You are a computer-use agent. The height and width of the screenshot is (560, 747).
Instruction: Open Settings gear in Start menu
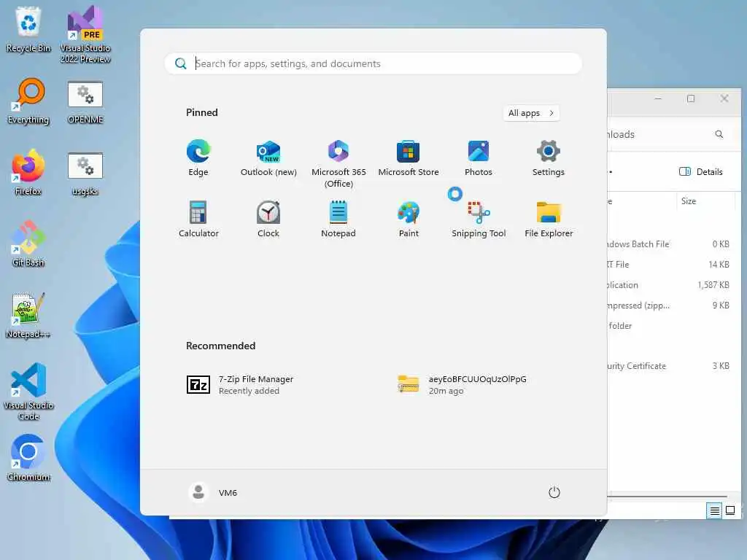coord(549,158)
